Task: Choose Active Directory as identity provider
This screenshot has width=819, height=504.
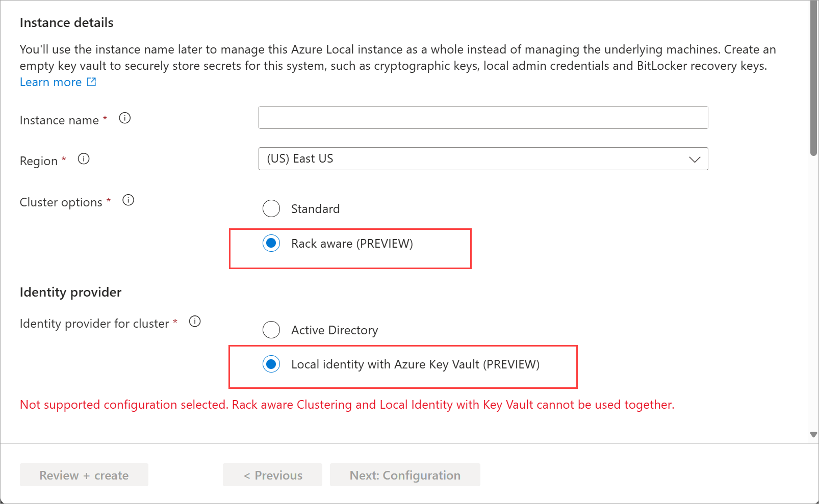Action: click(271, 330)
